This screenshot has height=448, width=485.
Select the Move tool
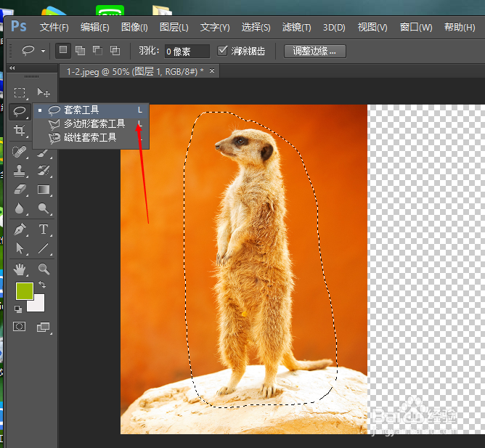(x=44, y=92)
